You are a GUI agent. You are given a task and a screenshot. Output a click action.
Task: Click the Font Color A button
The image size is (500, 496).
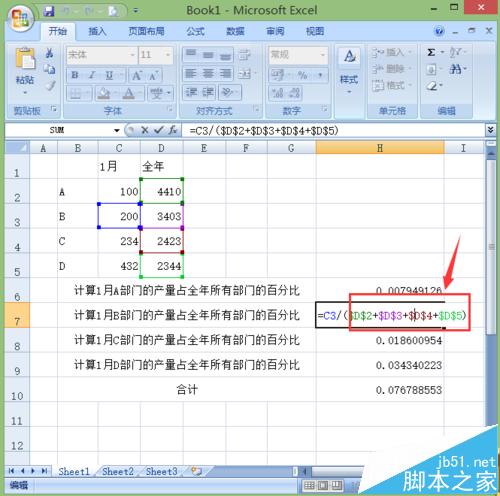click(x=129, y=94)
